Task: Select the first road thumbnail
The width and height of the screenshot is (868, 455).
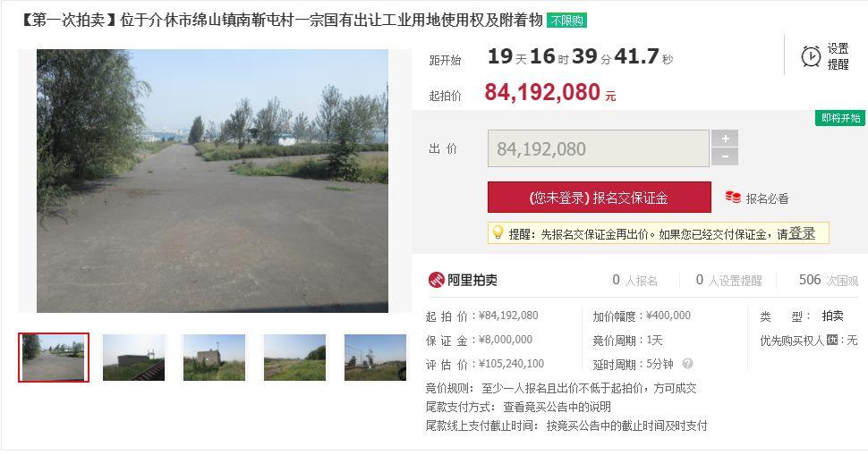Action: click(54, 358)
